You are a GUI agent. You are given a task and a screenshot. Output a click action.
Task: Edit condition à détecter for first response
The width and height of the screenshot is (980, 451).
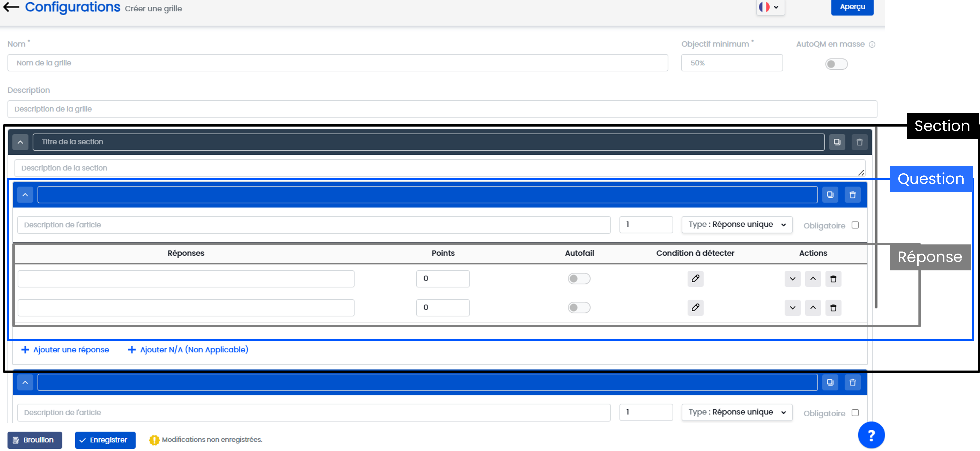[x=695, y=278]
